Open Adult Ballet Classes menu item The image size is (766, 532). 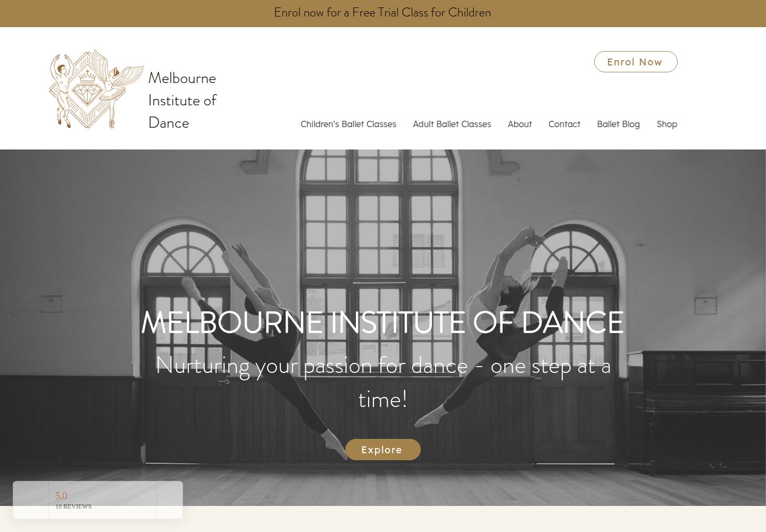452,124
